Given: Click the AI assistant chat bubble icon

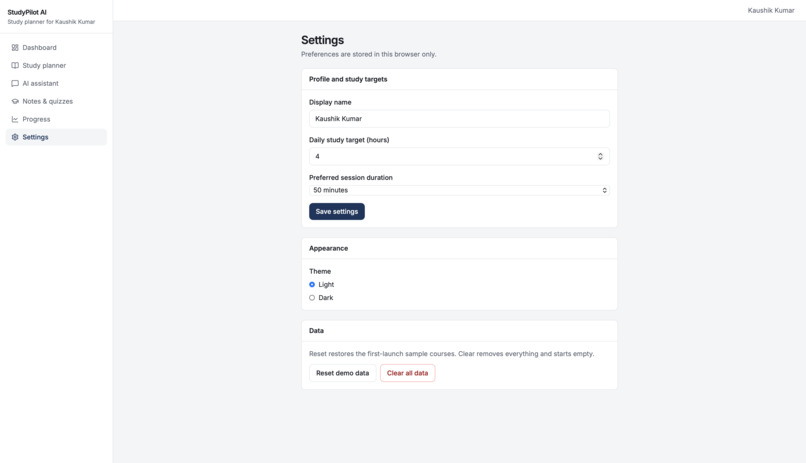Looking at the screenshot, I should point(15,83).
